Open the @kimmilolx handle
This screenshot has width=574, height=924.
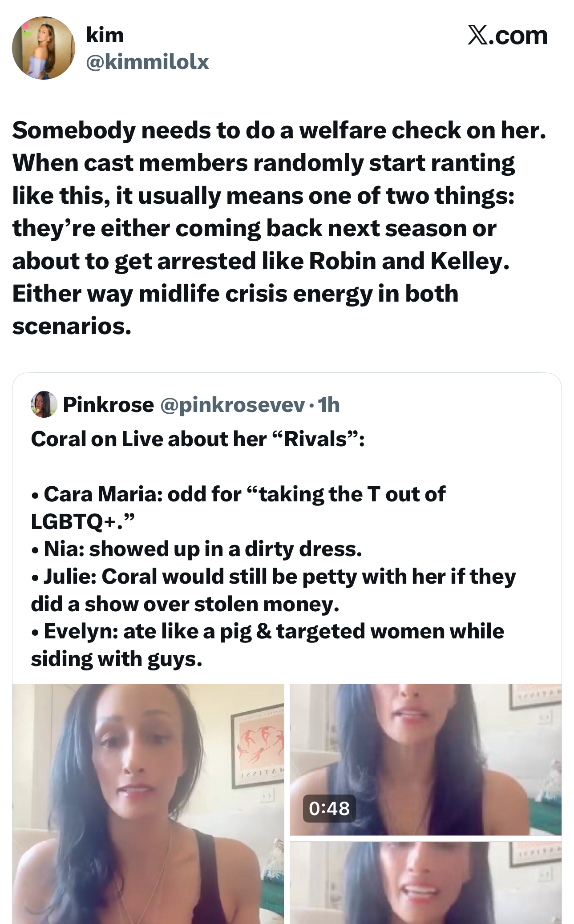point(147,62)
